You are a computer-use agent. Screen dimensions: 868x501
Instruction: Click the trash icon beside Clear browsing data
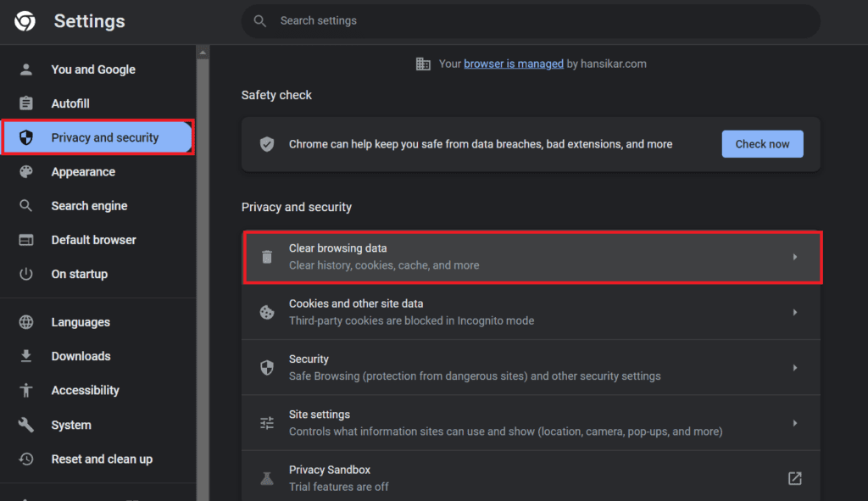[267, 257]
